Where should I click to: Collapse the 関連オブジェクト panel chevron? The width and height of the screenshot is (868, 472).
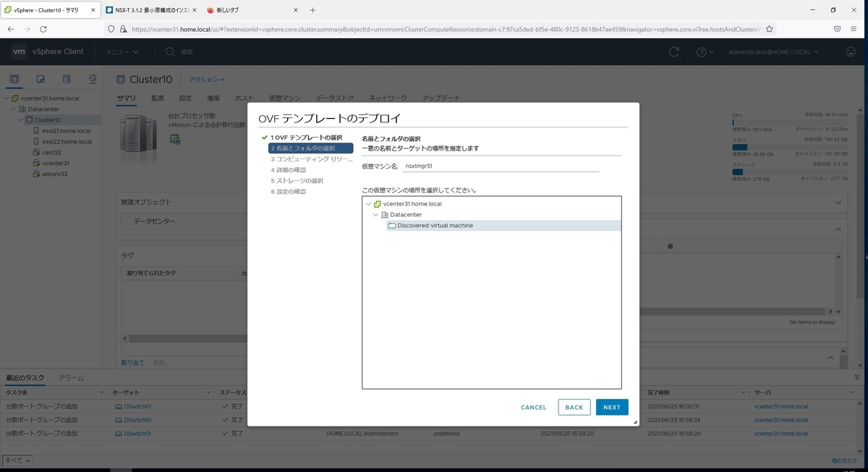tap(838, 203)
